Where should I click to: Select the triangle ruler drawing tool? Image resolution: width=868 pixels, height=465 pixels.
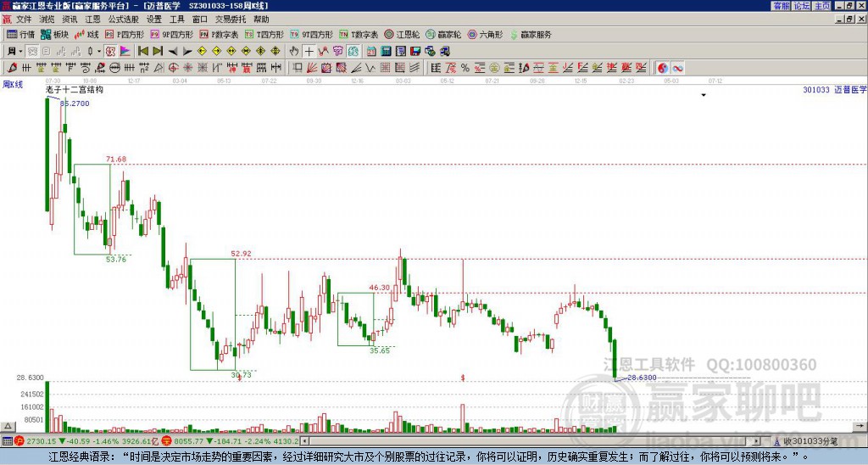coord(159,68)
